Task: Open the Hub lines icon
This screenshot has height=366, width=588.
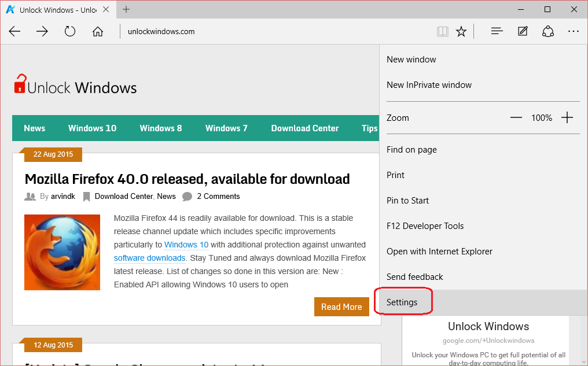Action: tap(497, 31)
